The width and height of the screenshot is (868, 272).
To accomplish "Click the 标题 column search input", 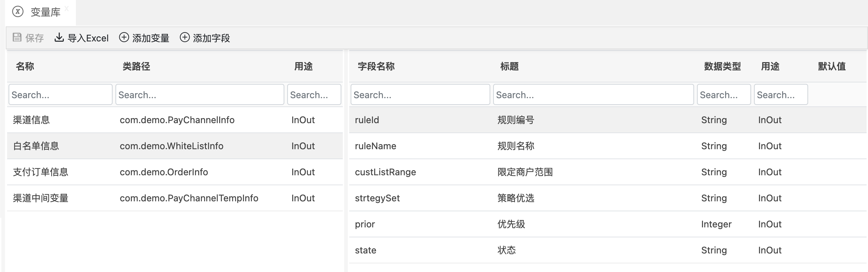I will (x=593, y=95).
